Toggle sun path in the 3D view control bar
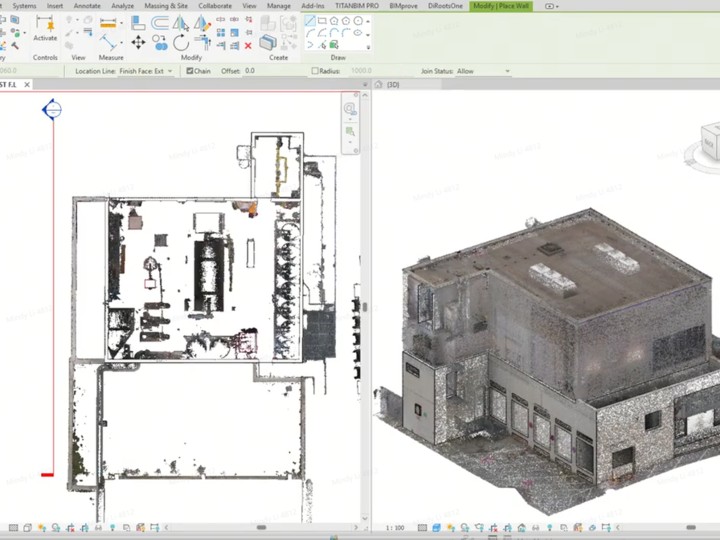Screen dimensions: 720x540 point(451,528)
